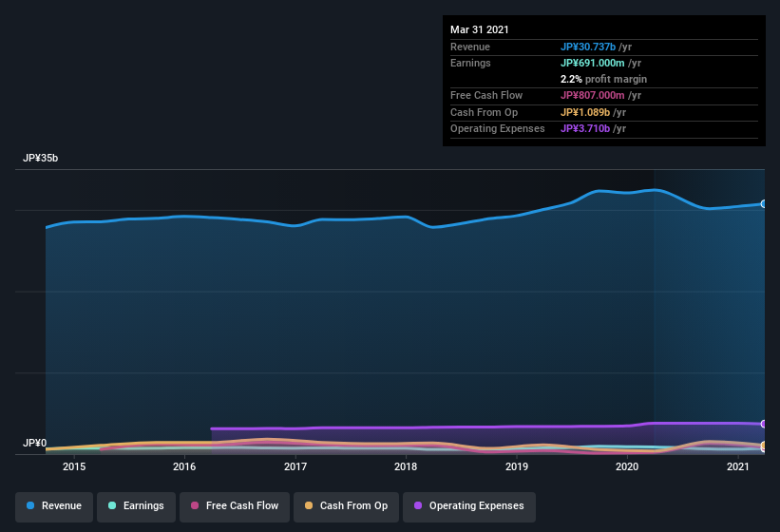Click the Operating Expenses label in tooltip
Image resolution: width=780 pixels, height=532 pixels.
point(498,129)
